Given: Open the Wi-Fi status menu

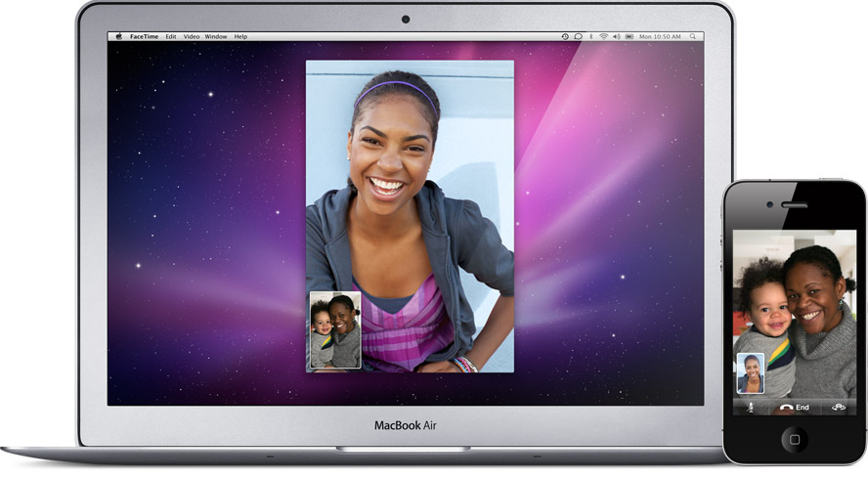Looking at the screenshot, I should pos(604,36).
